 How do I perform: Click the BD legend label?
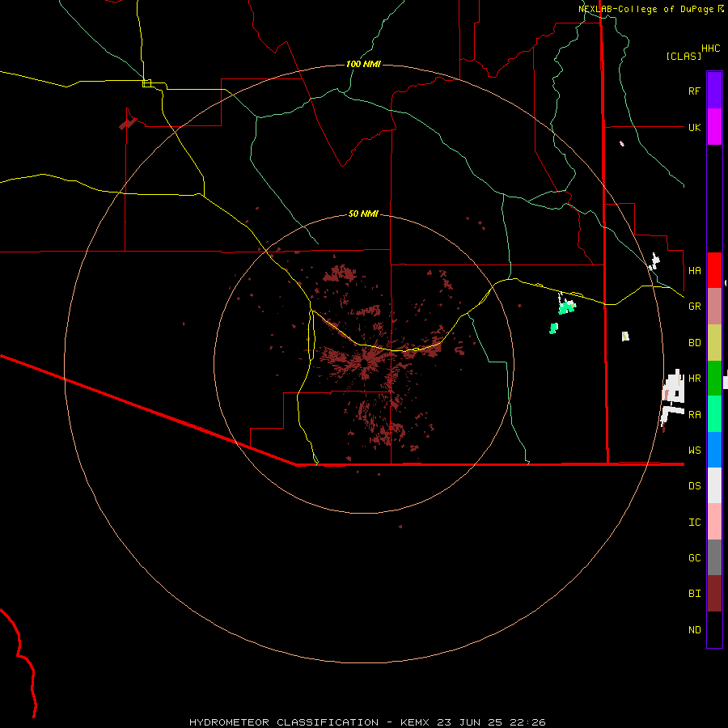[x=694, y=343]
